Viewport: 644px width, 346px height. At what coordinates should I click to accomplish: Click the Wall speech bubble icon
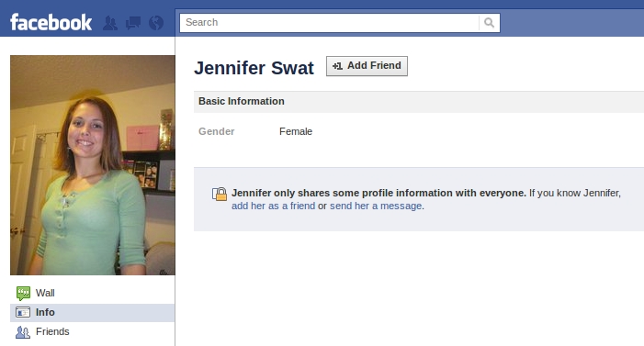click(23, 293)
